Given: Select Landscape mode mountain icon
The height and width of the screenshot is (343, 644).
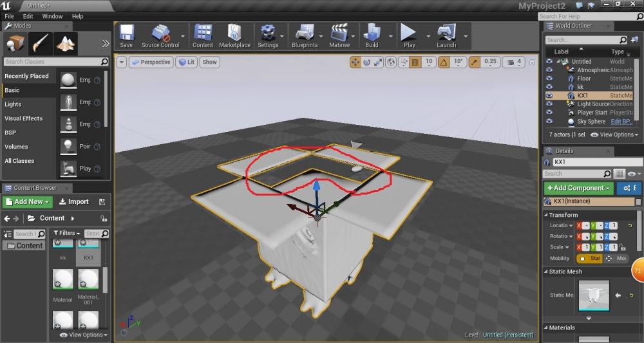Looking at the screenshot, I should 66,44.
